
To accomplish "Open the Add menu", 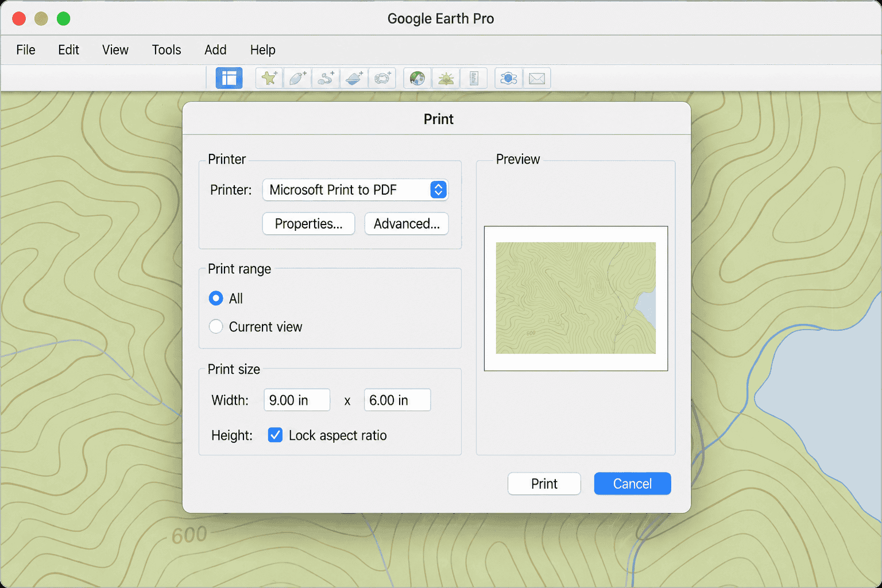I will pyautogui.click(x=215, y=50).
